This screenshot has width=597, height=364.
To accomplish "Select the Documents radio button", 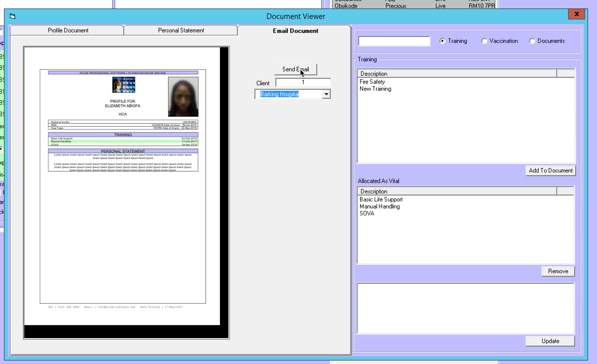I will click(532, 41).
